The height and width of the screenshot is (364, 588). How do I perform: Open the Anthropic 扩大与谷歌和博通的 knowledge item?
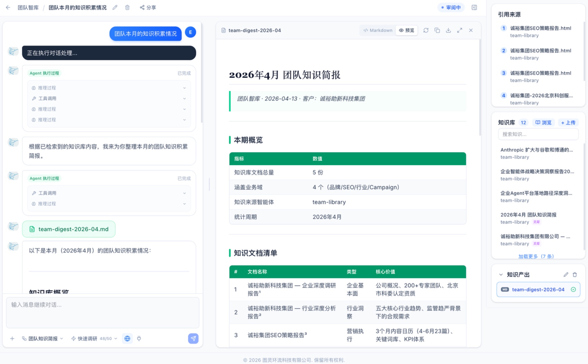tap(538, 153)
